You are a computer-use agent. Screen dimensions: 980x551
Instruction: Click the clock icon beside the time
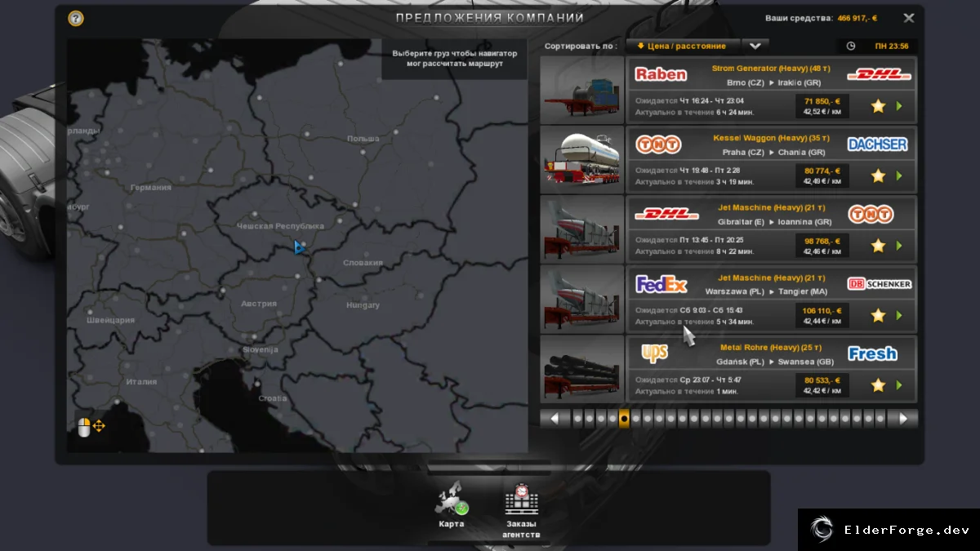tap(851, 47)
